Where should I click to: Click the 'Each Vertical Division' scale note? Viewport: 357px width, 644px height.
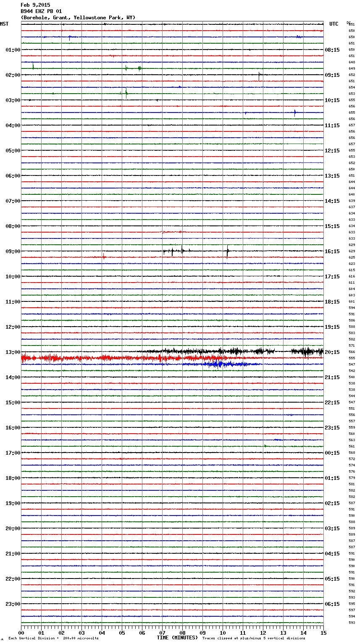click(x=53, y=638)
